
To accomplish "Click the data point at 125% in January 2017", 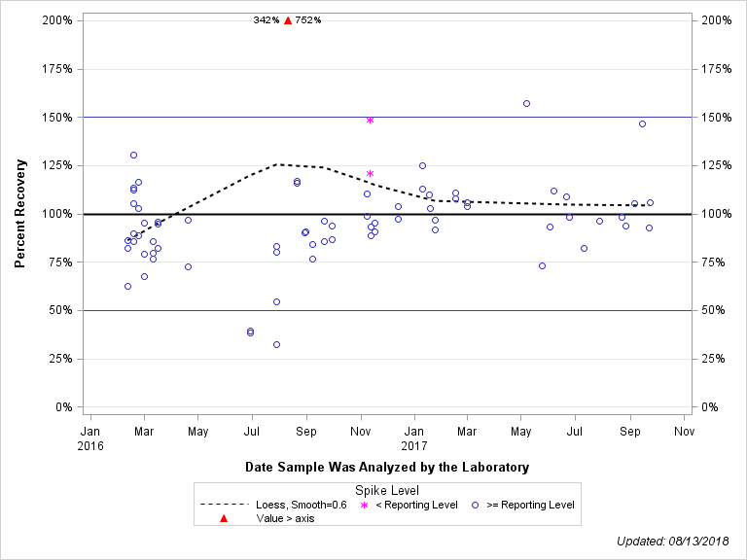I will tap(422, 165).
